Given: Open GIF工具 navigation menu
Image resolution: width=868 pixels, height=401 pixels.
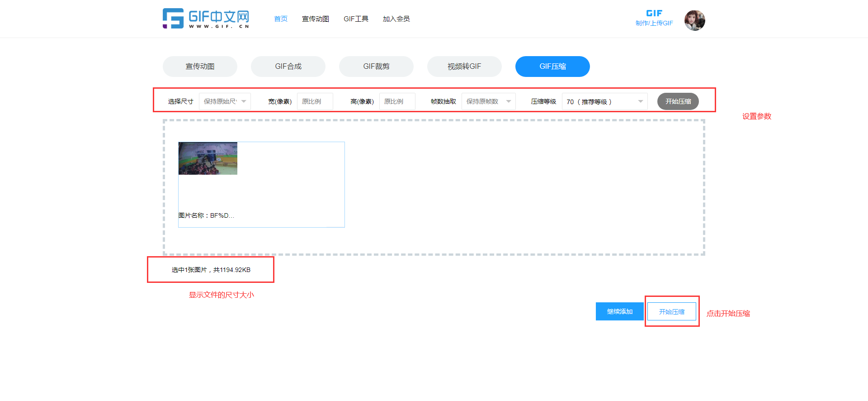Looking at the screenshot, I should (356, 19).
